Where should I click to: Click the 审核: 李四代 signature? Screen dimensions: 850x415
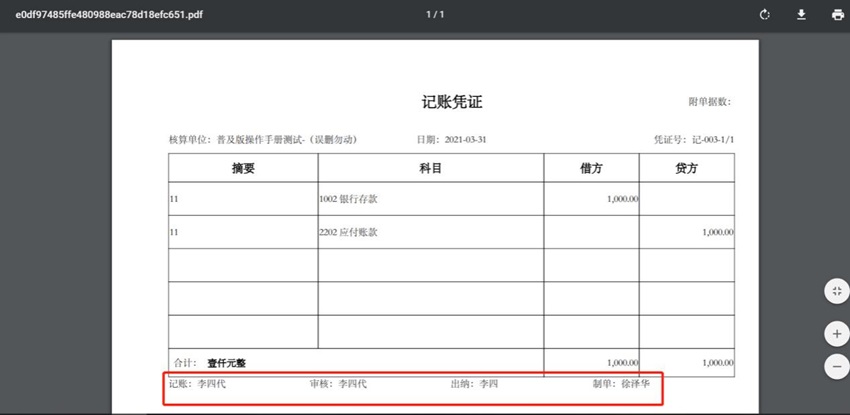tap(338, 385)
